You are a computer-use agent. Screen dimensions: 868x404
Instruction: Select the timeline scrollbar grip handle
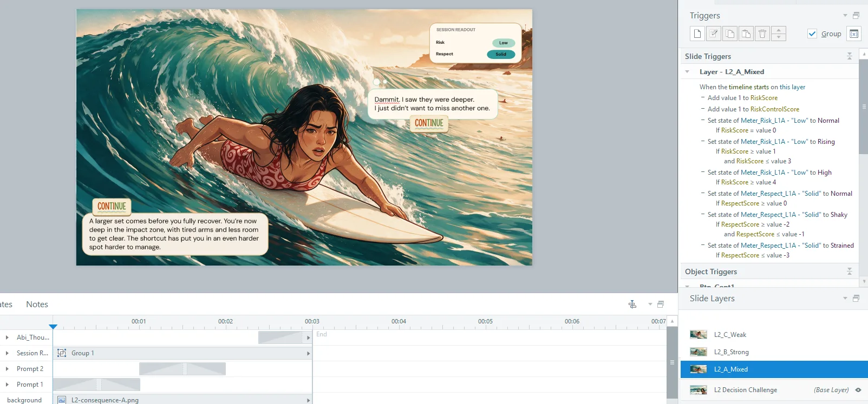pyautogui.click(x=672, y=362)
